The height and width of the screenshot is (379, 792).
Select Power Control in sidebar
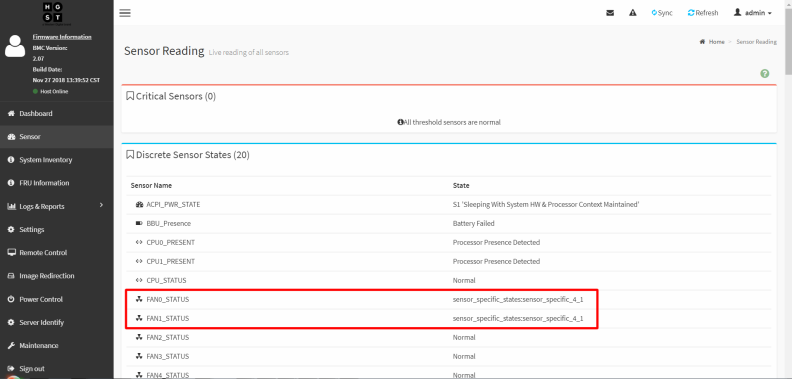pyautogui.click(x=57, y=299)
